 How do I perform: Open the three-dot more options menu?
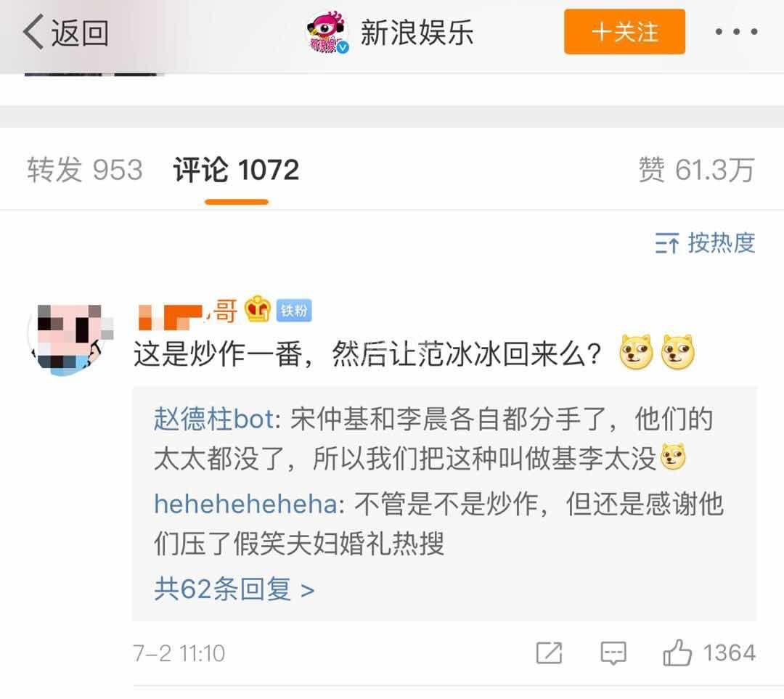[737, 32]
